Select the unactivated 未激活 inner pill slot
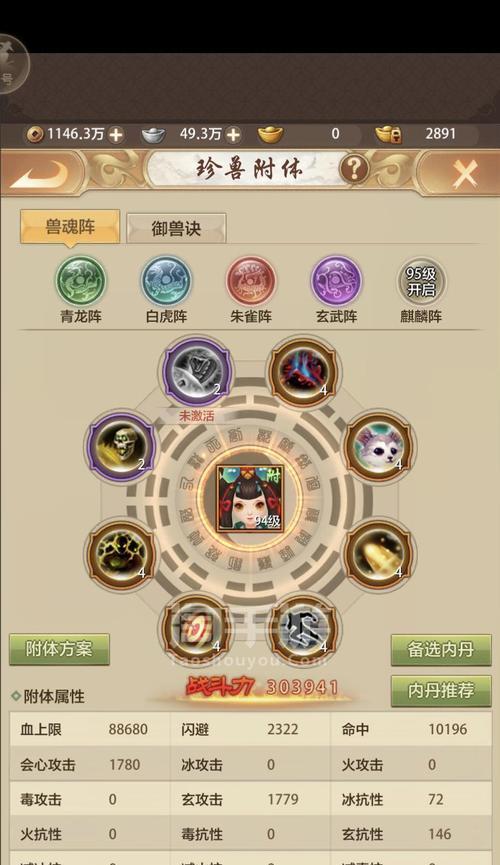 coord(196,373)
